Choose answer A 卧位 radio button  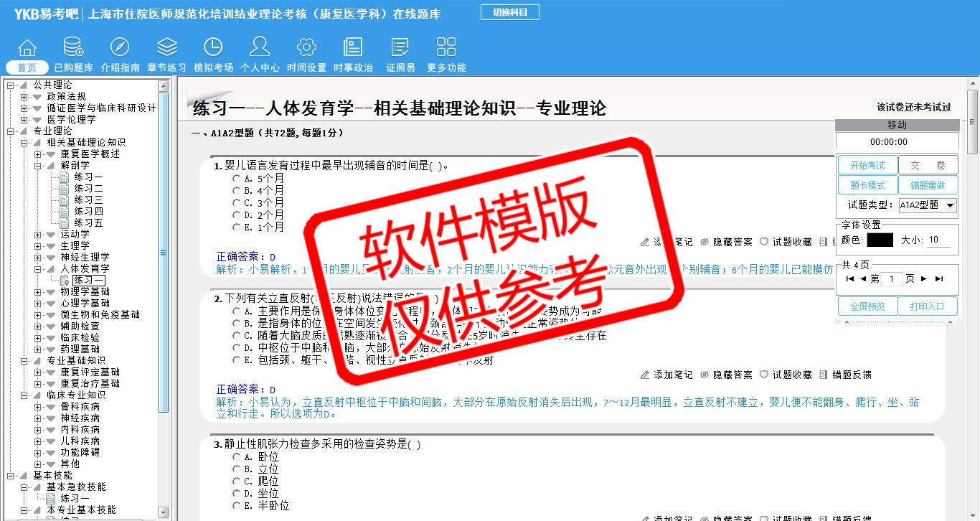tap(236, 457)
